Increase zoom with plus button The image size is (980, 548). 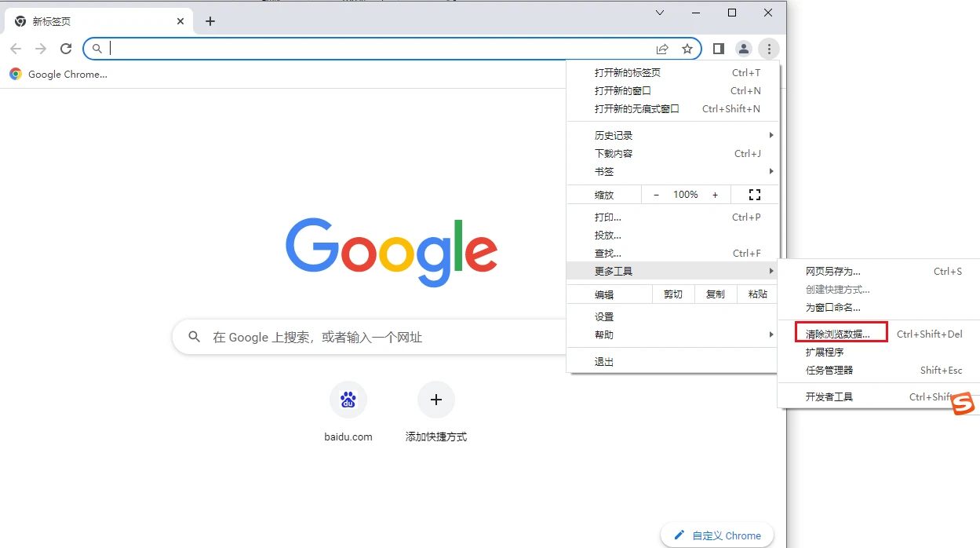point(715,195)
